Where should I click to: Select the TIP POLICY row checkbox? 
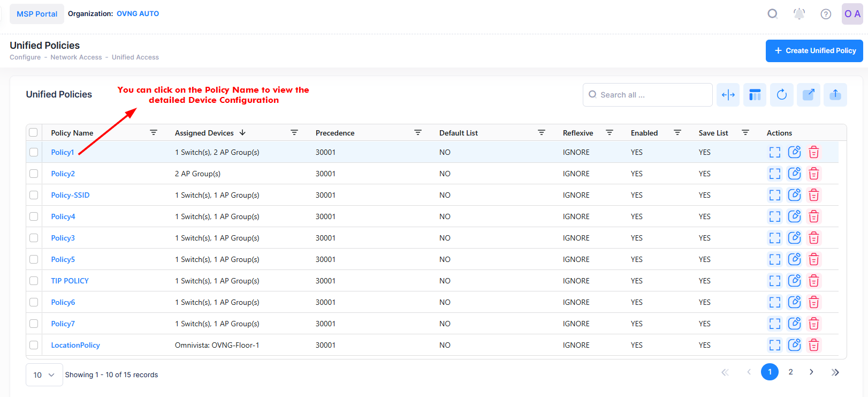point(34,281)
